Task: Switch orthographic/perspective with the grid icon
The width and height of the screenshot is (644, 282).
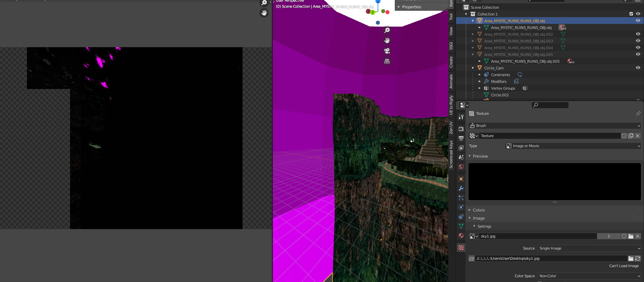Action: tap(387, 61)
